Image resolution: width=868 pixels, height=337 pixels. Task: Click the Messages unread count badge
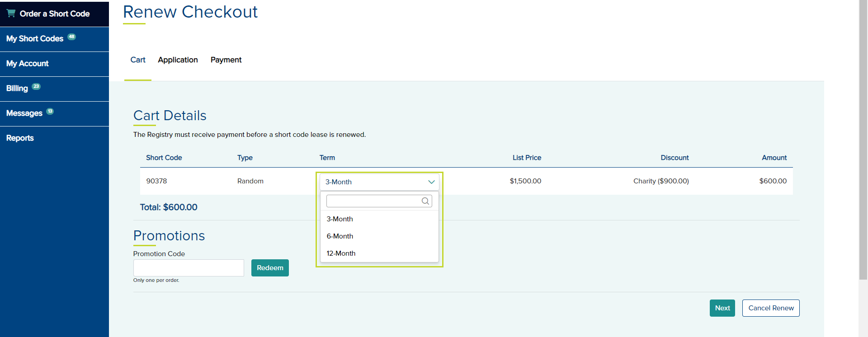(x=50, y=112)
